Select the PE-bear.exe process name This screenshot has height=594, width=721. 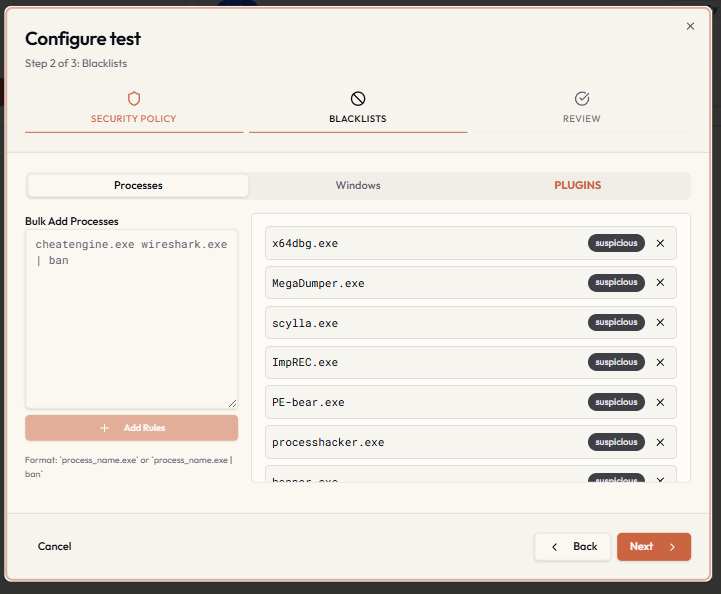[308, 403]
